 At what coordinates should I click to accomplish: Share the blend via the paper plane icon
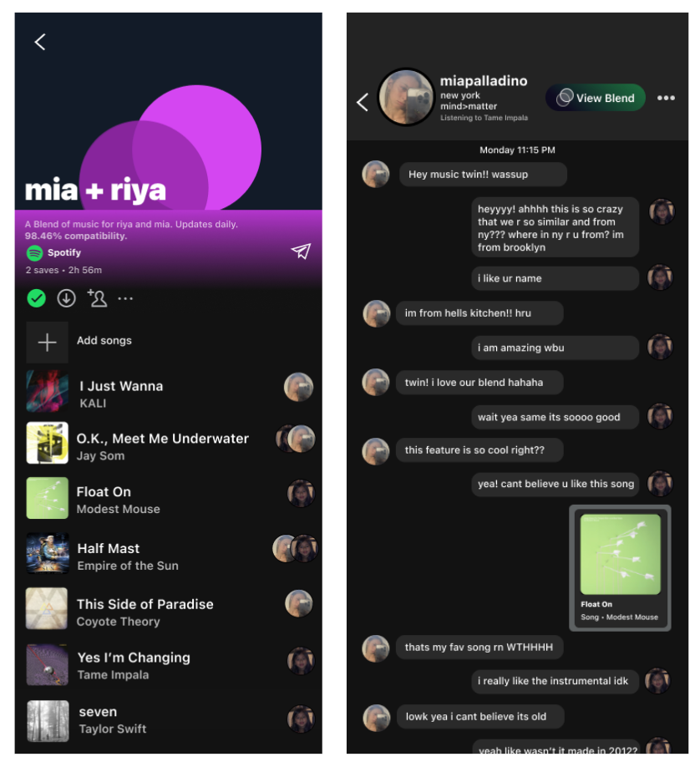click(301, 251)
